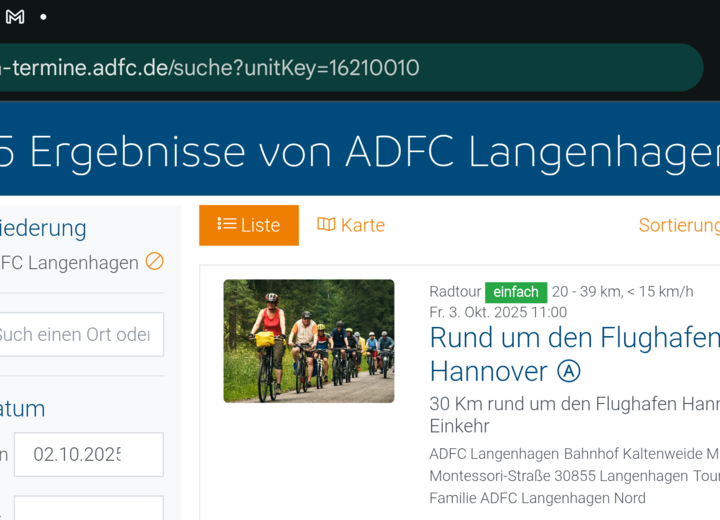Switch to the Liste view tab
Image resolution: width=720 pixels, height=520 pixels.
click(249, 225)
